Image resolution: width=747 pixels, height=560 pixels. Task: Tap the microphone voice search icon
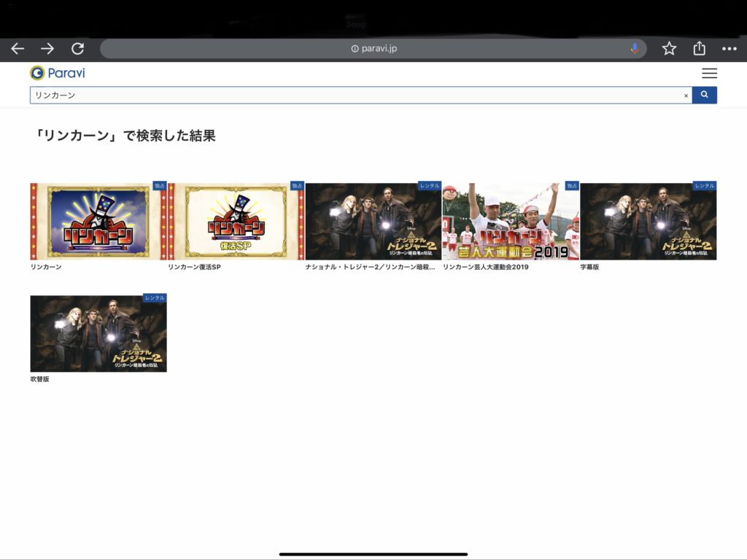point(635,49)
